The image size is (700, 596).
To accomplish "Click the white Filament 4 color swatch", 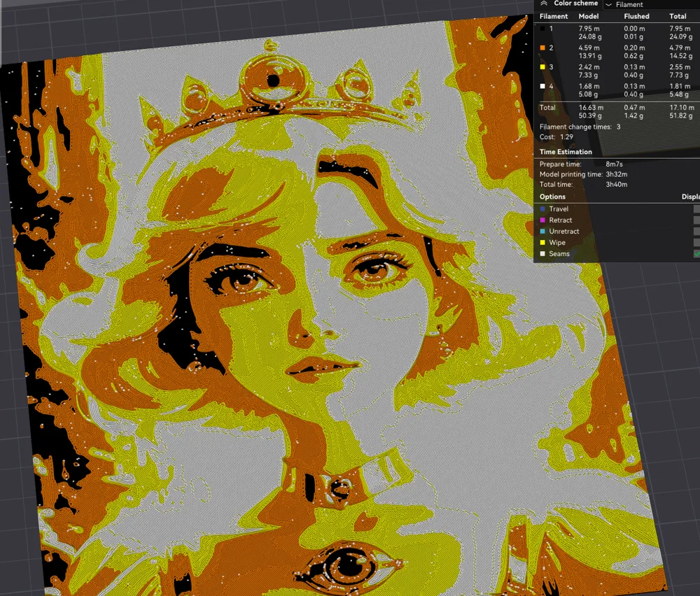I will [x=542, y=86].
